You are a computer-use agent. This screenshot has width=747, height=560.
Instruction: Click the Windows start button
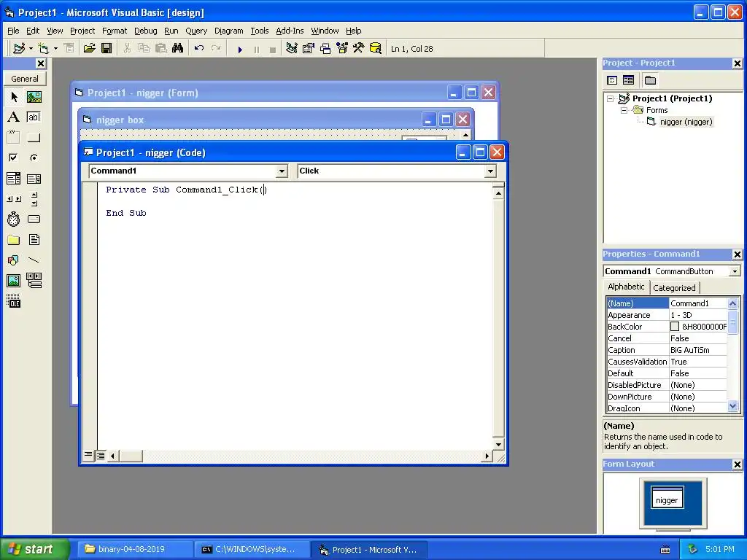[x=34, y=549]
